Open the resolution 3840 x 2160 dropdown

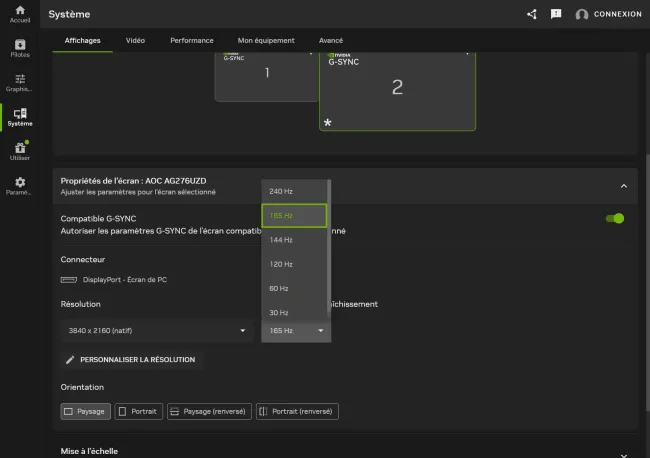(157, 330)
